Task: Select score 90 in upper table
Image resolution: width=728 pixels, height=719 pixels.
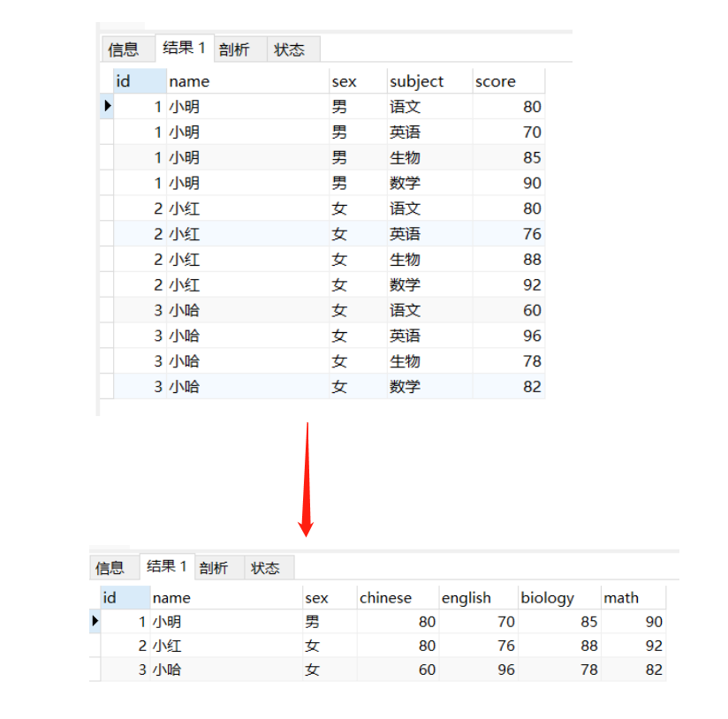Action: point(508,183)
